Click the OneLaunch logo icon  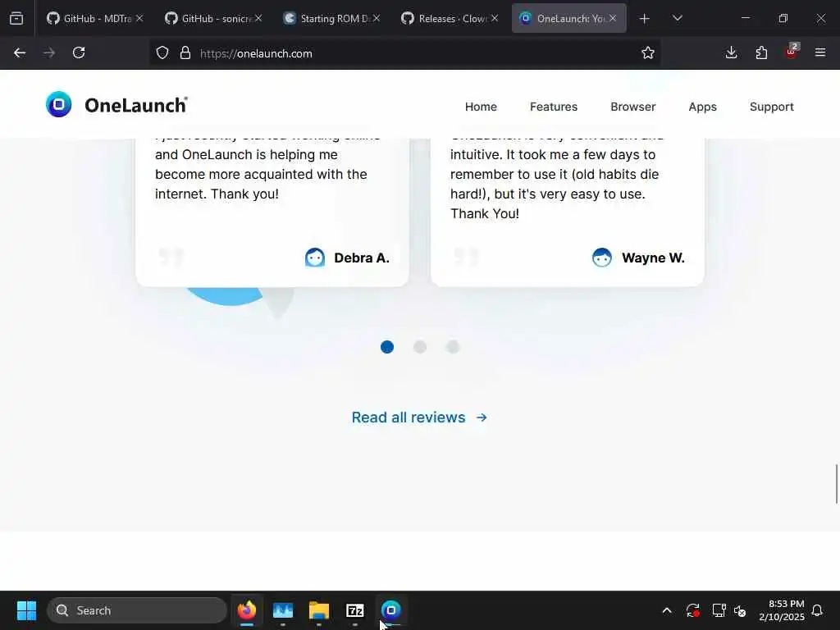pos(59,104)
